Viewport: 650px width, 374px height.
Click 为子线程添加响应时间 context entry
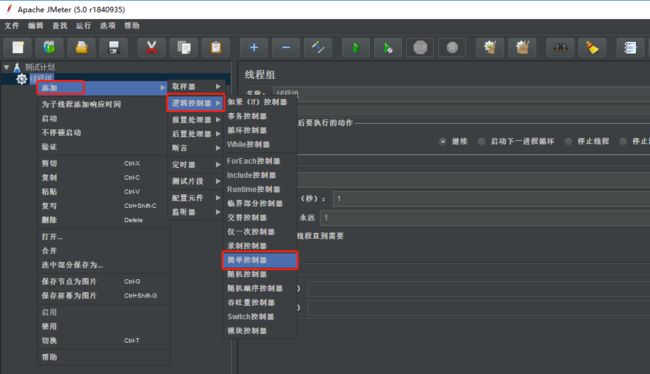(x=103, y=104)
